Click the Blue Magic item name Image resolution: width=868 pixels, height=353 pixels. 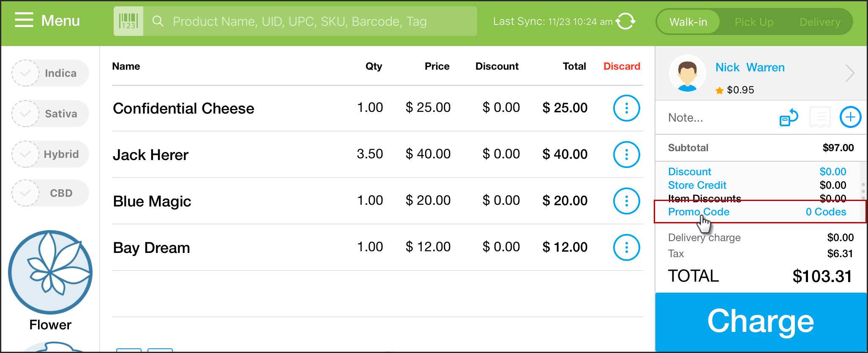pos(152,201)
